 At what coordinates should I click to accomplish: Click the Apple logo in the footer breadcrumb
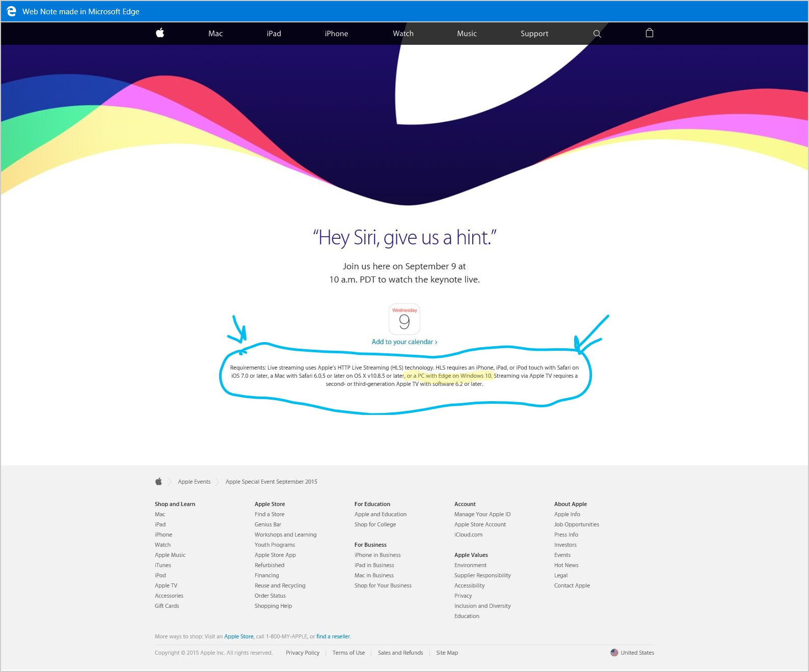158,481
